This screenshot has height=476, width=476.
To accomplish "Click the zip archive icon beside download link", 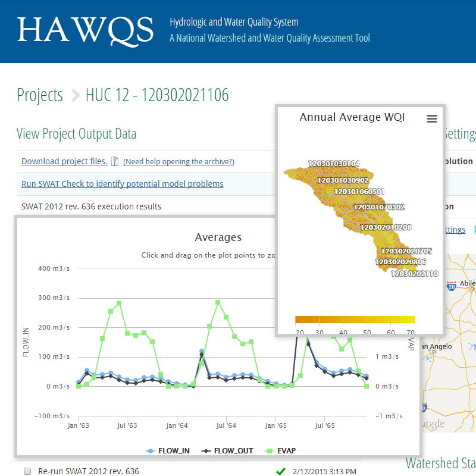I will click(115, 162).
